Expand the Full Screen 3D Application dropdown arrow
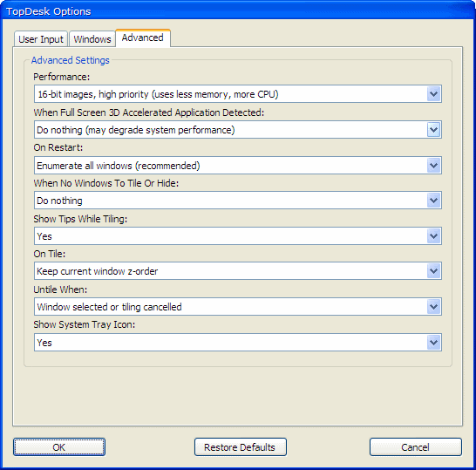 [x=434, y=130]
